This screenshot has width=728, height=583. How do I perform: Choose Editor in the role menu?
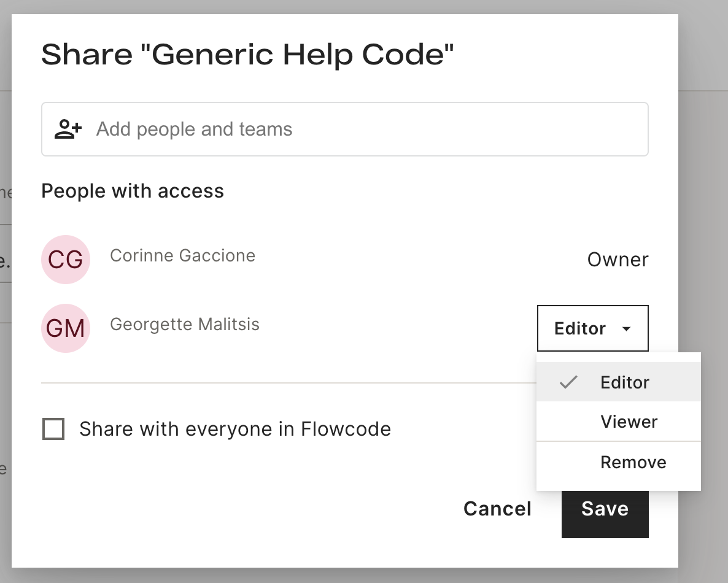618,382
